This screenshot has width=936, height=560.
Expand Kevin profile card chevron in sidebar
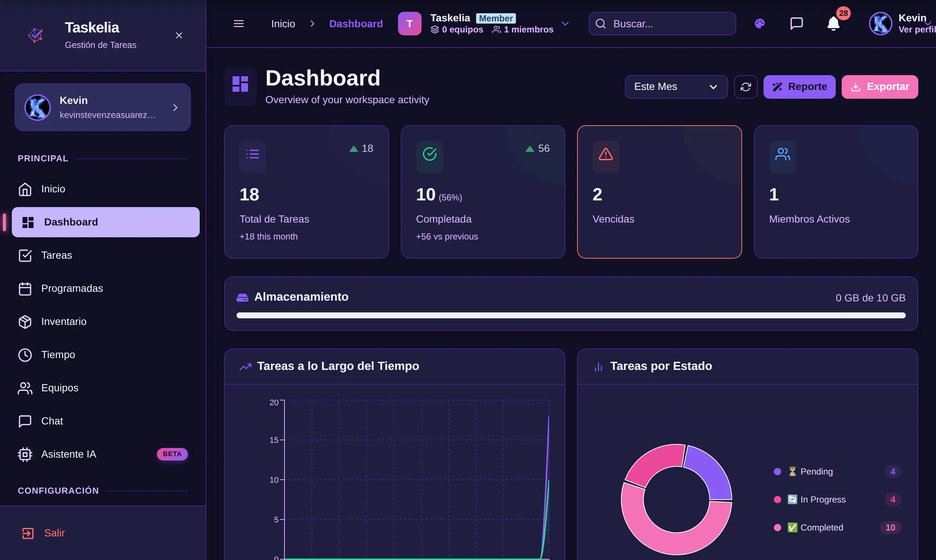pos(175,108)
